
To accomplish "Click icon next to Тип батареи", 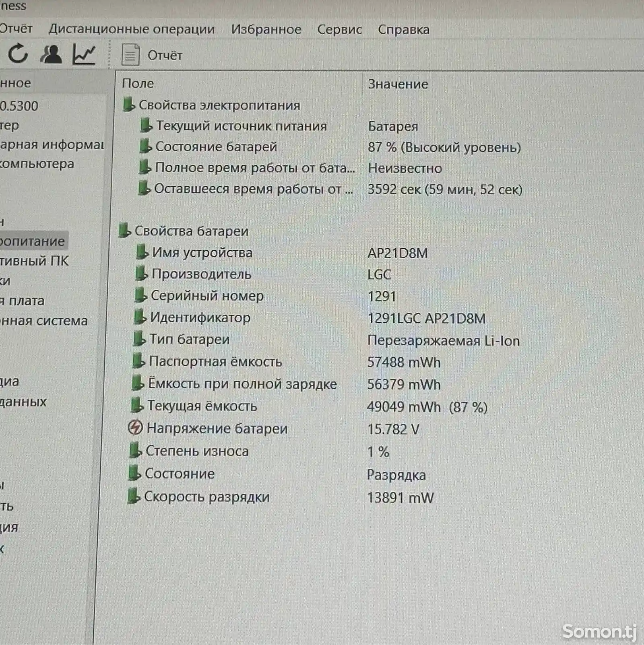I will point(139,339).
